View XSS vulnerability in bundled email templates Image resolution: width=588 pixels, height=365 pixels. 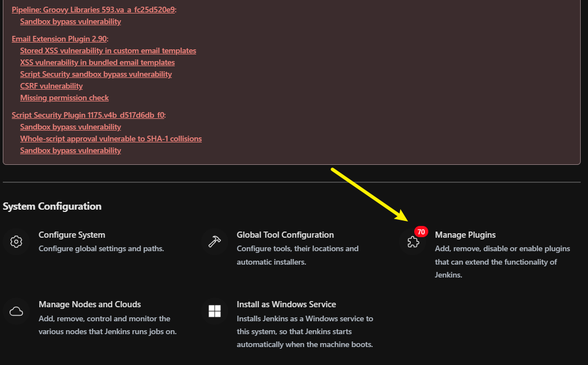[98, 62]
